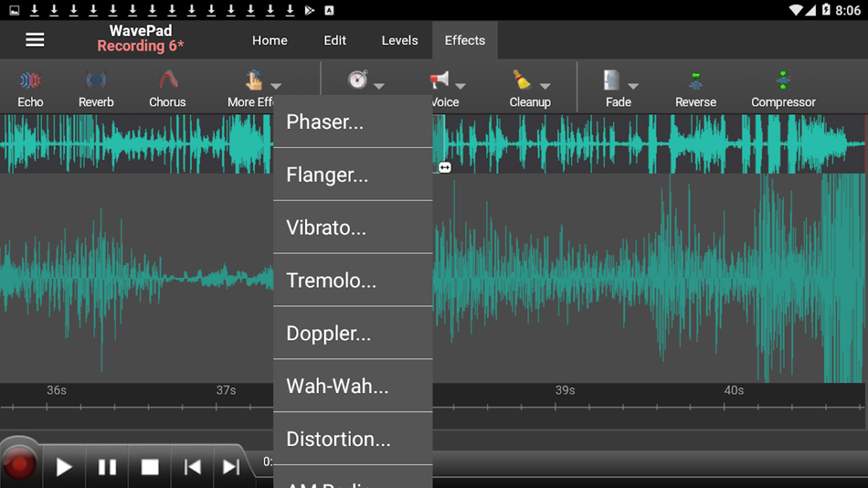
Task: Switch to the Levels tab
Action: [x=399, y=40]
